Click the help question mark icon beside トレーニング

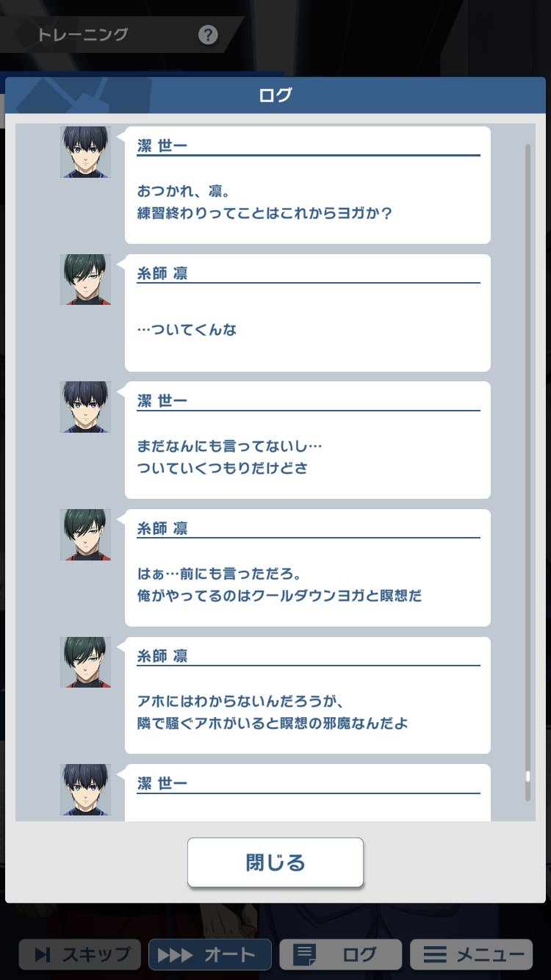point(208,35)
